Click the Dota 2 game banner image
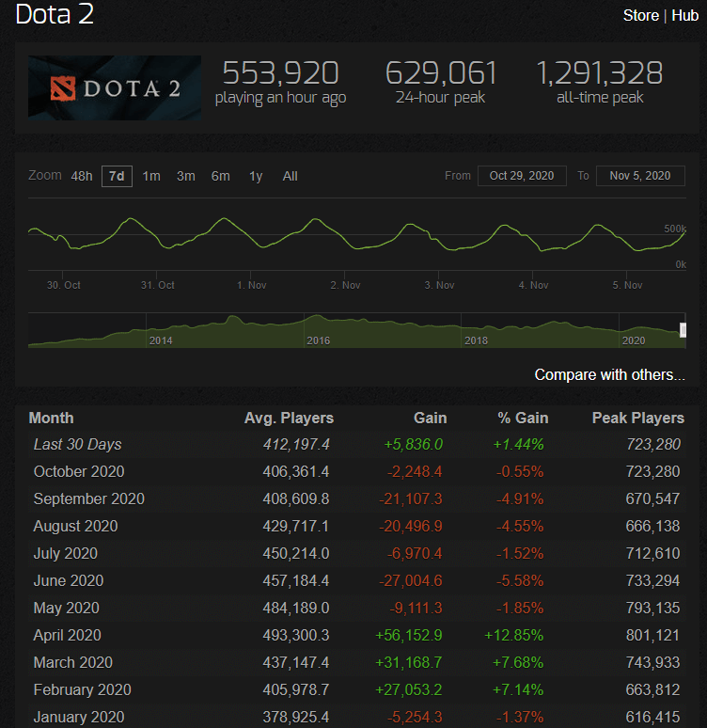This screenshot has height=728, width=707. tap(115, 87)
